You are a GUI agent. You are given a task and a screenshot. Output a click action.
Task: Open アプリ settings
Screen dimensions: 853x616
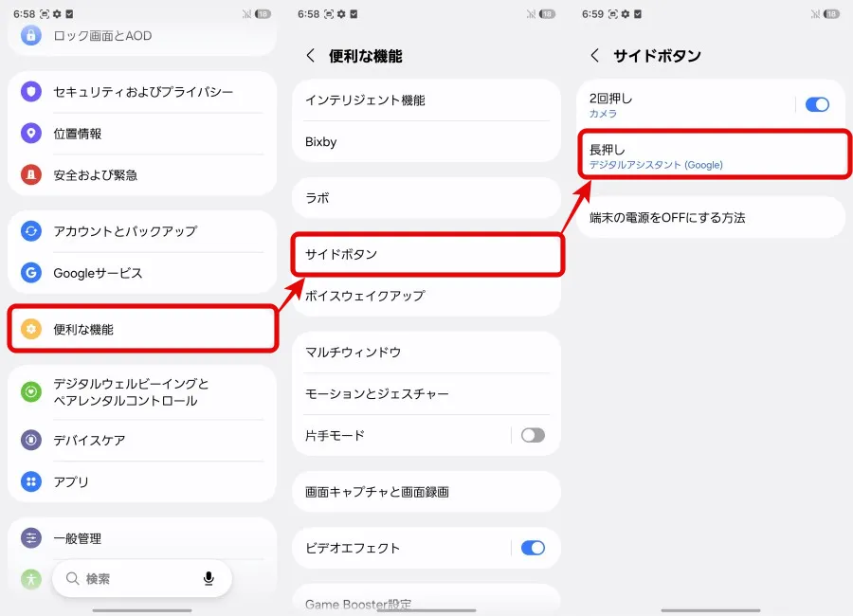[x=142, y=481]
